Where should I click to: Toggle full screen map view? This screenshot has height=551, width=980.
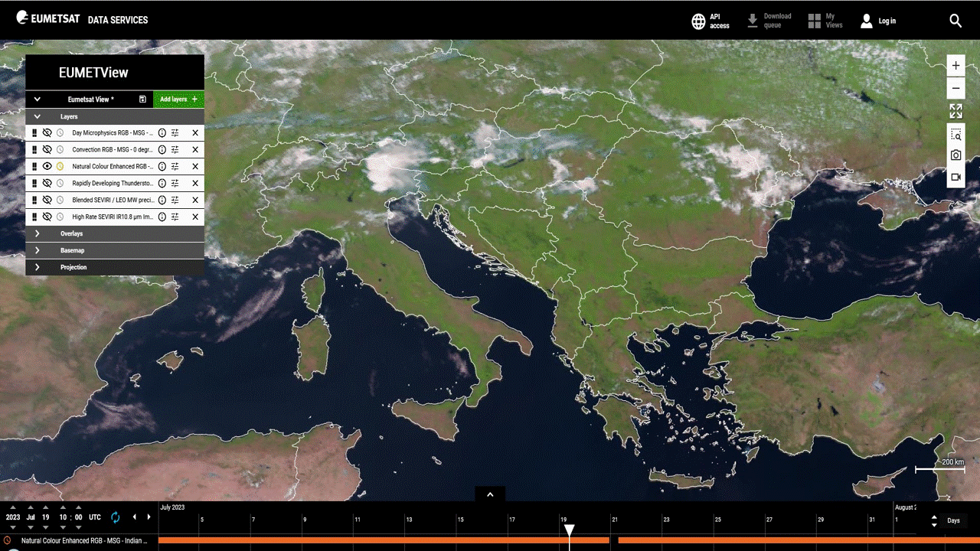point(955,111)
